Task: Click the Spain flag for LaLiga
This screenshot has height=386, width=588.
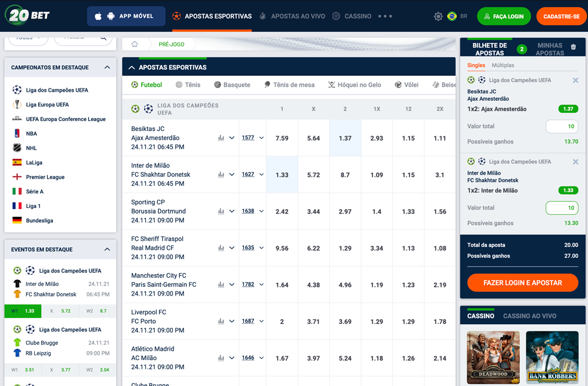Action: pyautogui.click(x=17, y=162)
